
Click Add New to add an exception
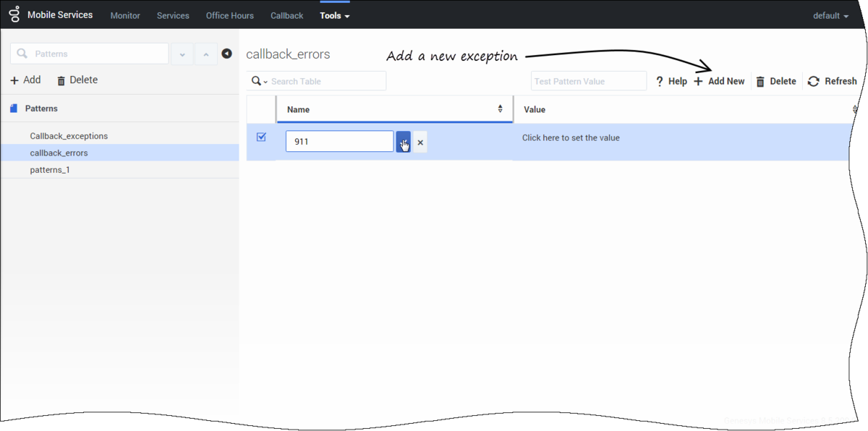pos(719,82)
